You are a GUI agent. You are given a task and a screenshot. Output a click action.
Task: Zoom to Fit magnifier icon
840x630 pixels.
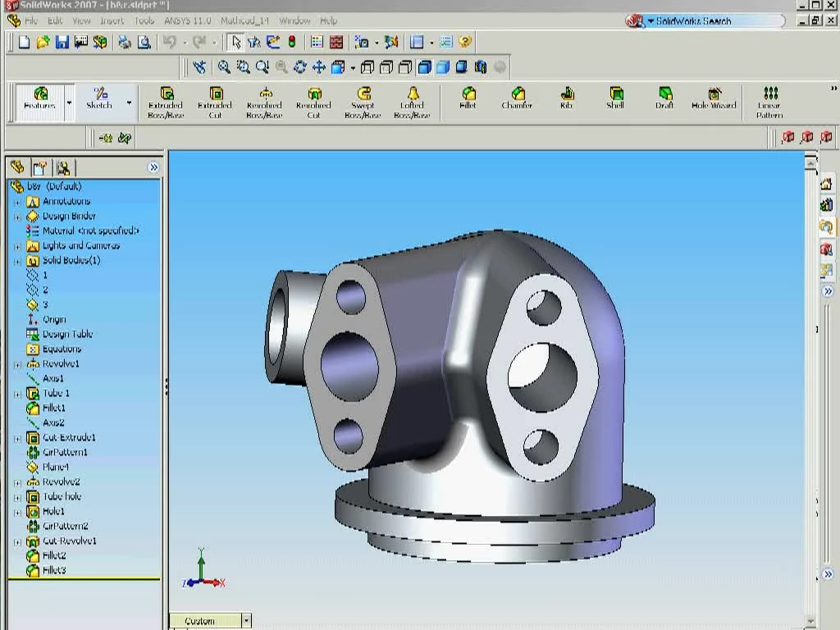(x=224, y=67)
